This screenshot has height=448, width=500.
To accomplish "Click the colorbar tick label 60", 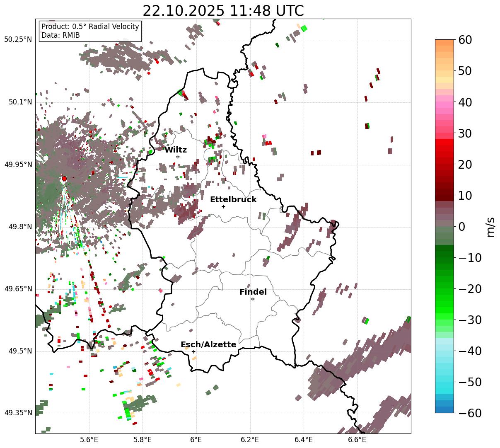I will (x=464, y=40).
